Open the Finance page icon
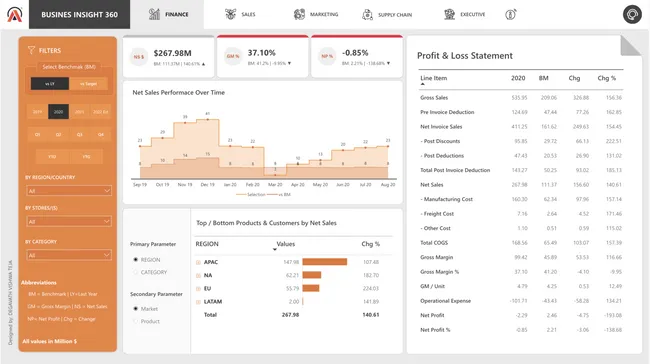Viewport: 650px width, 364px height. click(154, 14)
